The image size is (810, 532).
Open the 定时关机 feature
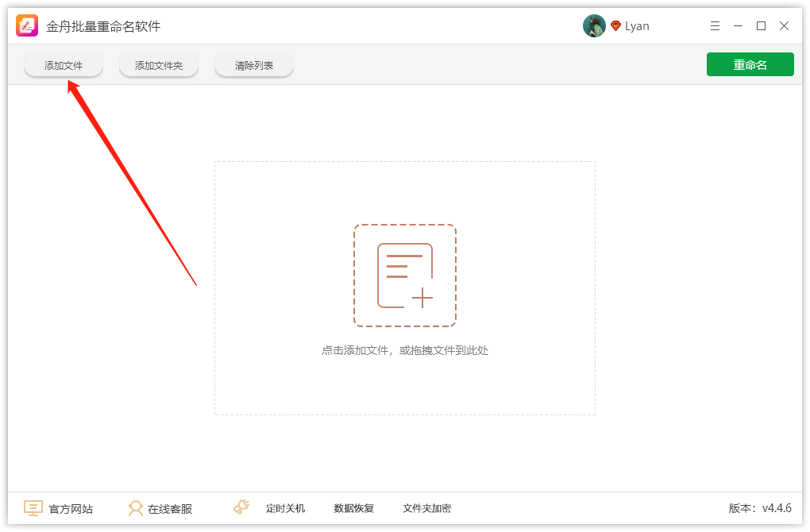click(285, 508)
